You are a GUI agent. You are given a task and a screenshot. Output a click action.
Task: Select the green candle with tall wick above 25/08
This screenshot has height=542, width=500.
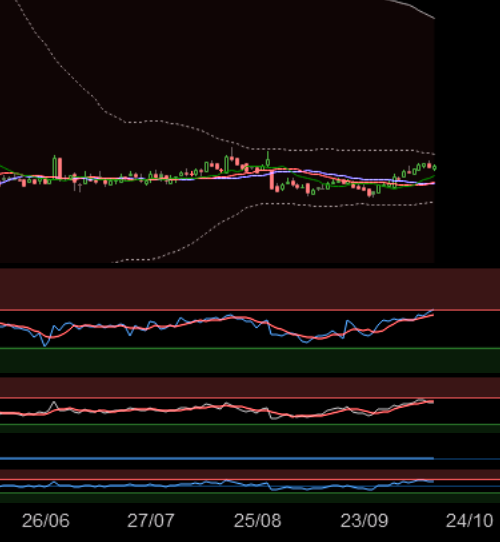click(268, 160)
